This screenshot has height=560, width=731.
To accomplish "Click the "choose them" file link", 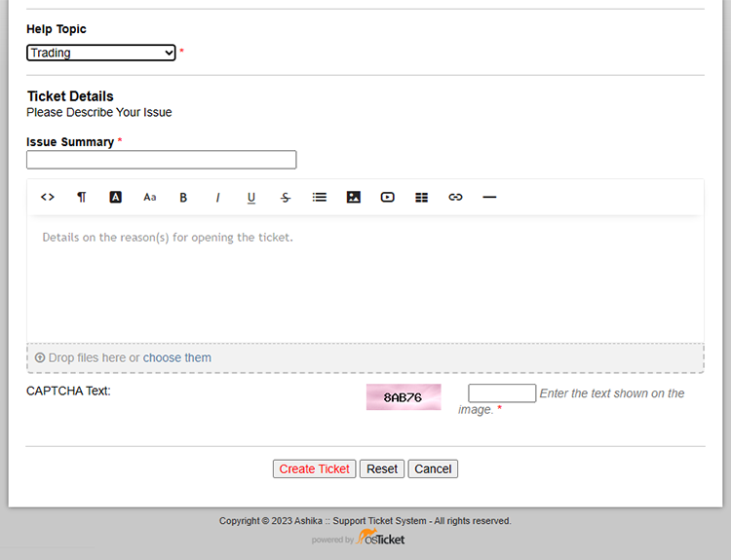I will pos(177,357).
